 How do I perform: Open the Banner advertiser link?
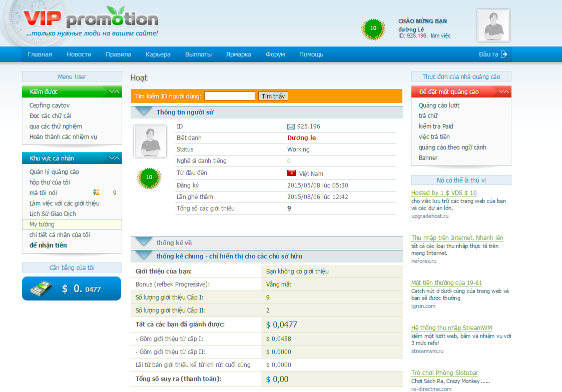(428, 158)
